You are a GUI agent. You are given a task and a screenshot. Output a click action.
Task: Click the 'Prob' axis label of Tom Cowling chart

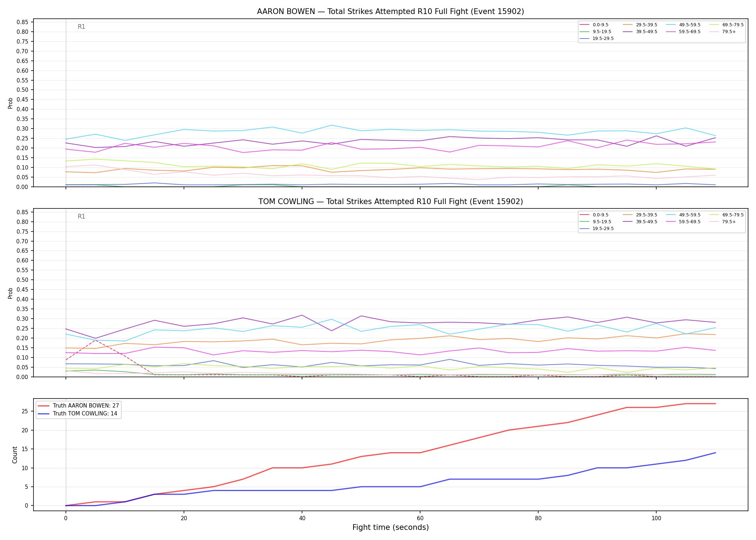(10, 293)
